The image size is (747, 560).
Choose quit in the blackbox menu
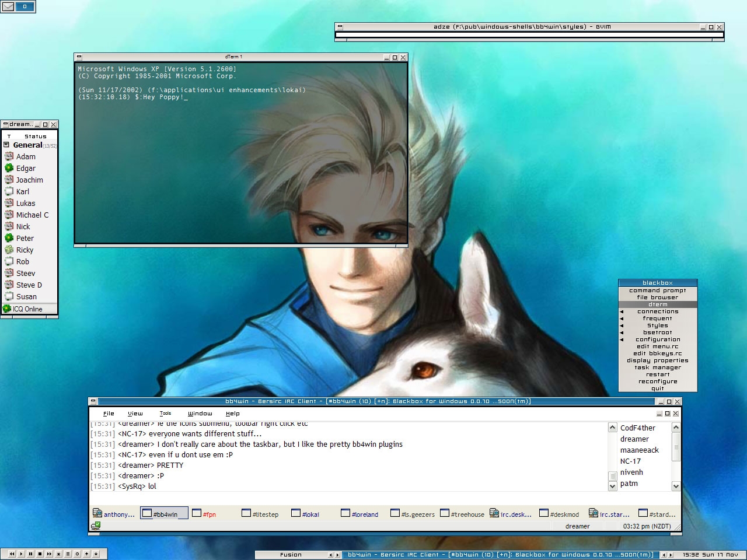pyautogui.click(x=658, y=388)
